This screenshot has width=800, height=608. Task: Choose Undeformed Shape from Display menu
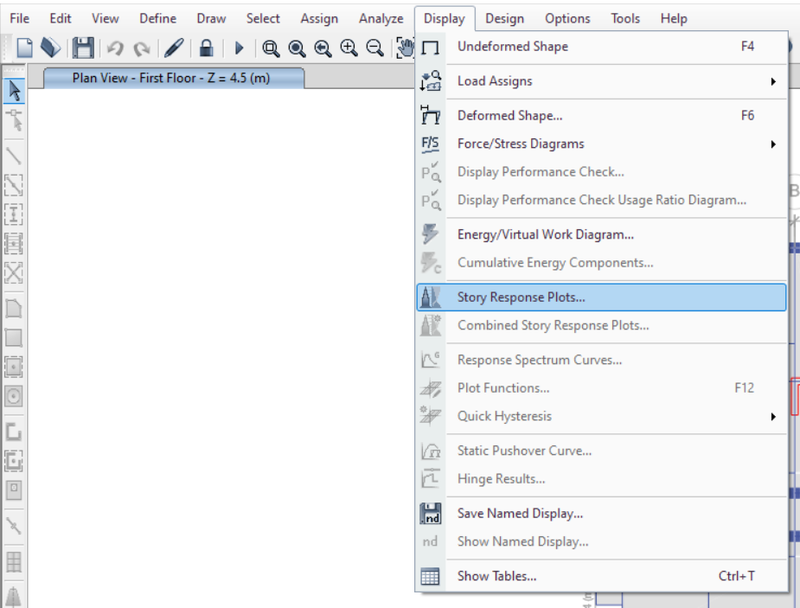(602, 46)
